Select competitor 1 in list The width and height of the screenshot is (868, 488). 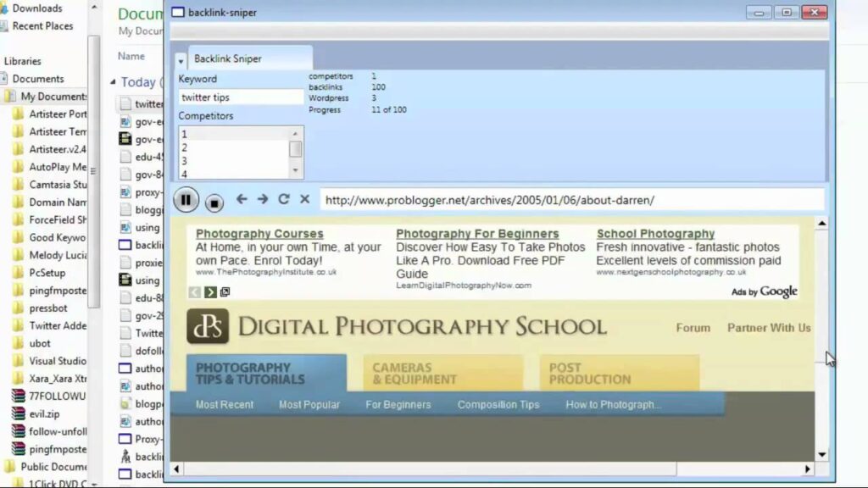tap(234, 135)
